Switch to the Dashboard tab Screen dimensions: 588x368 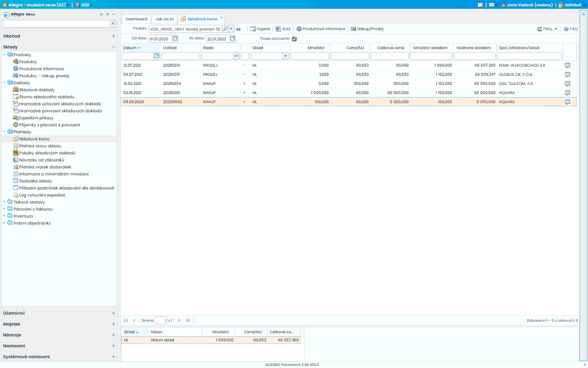pos(136,19)
